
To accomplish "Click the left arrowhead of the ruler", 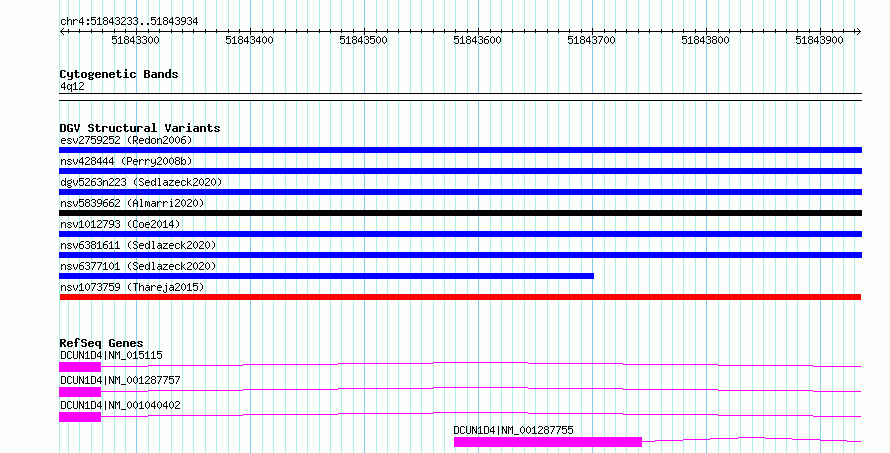I will (62, 32).
